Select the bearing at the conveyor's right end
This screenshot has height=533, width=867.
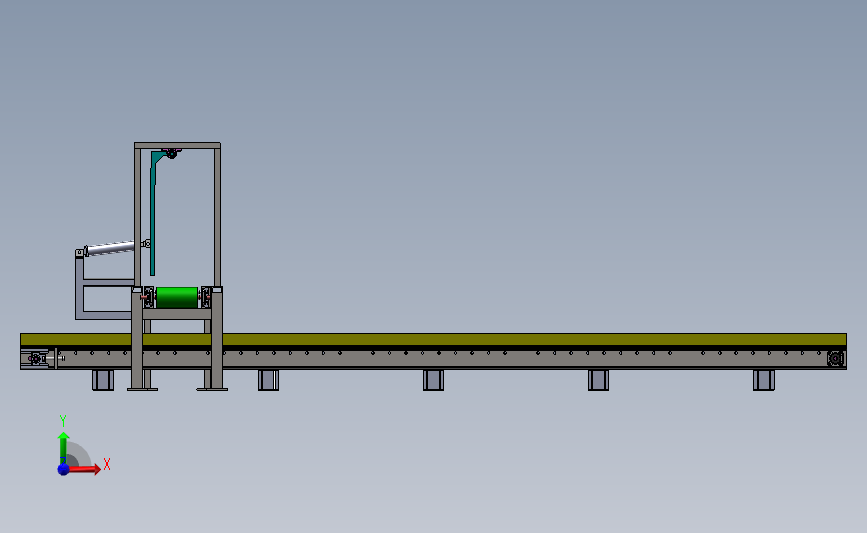tap(835, 358)
